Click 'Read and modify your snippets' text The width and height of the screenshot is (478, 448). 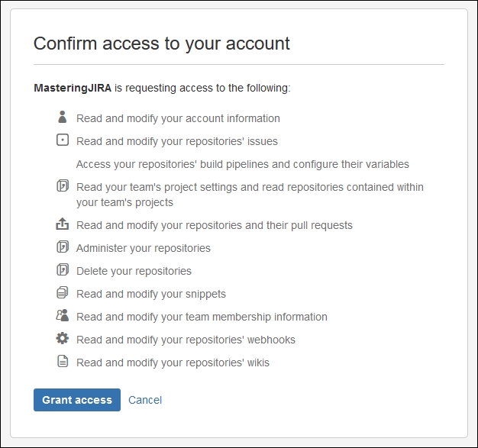click(151, 294)
